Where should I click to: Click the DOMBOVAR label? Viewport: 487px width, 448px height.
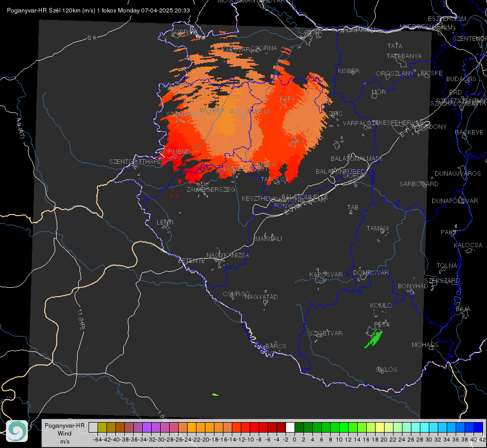tap(371, 273)
